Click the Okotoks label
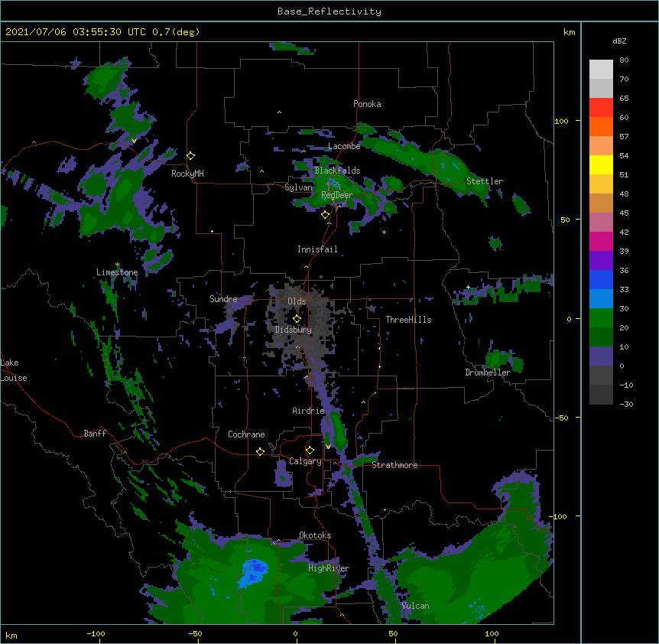The image size is (659, 644). point(315,535)
